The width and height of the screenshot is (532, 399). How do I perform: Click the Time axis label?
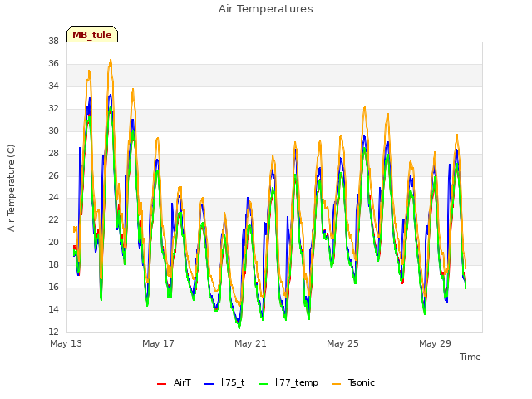point(470,357)
